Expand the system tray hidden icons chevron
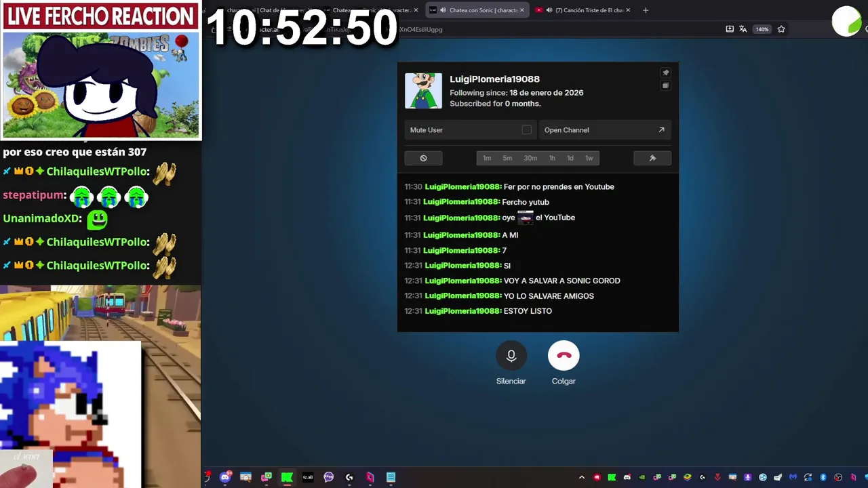The image size is (868, 488). click(x=581, y=477)
